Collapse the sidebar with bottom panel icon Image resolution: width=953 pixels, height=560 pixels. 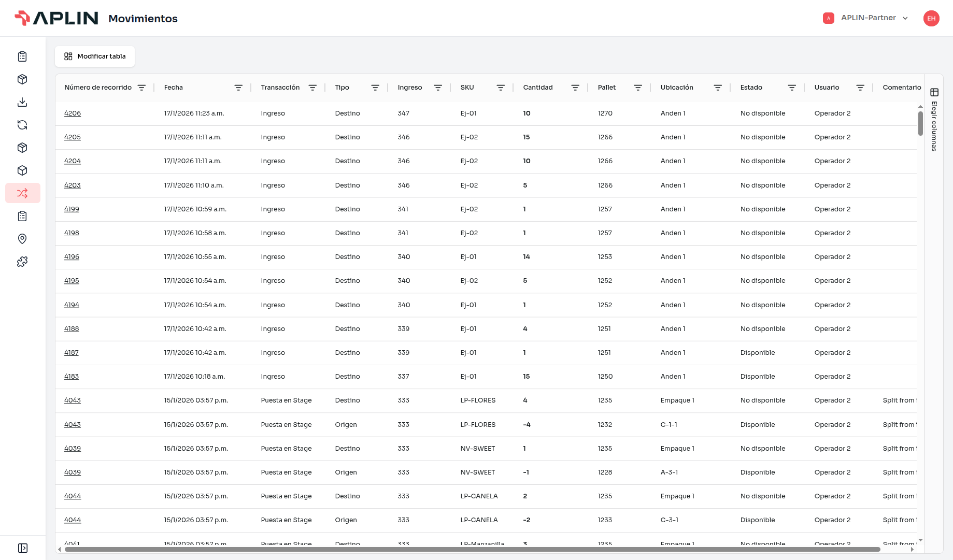(x=23, y=548)
